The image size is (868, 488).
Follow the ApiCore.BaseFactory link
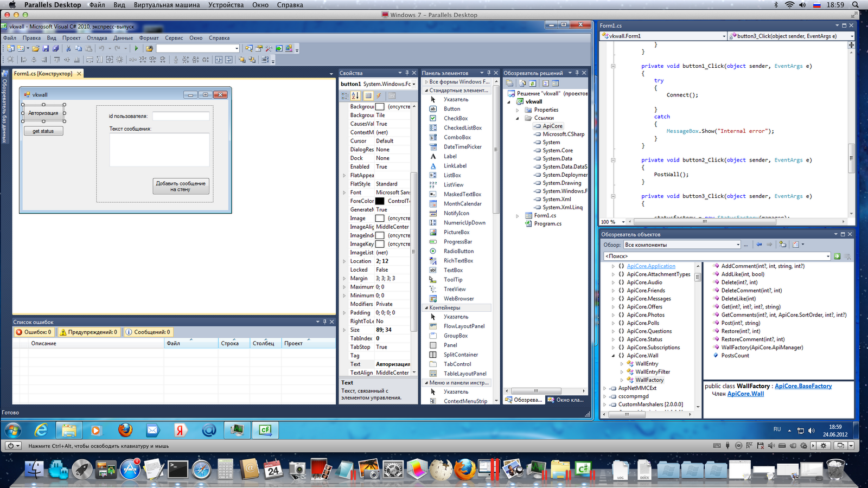(x=803, y=386)
